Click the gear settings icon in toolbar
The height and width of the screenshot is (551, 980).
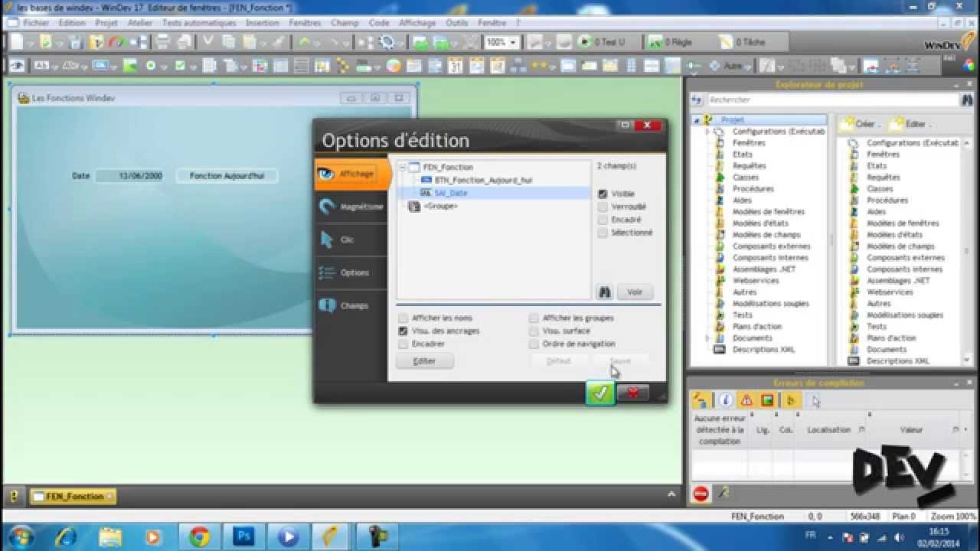pos(387,42)
